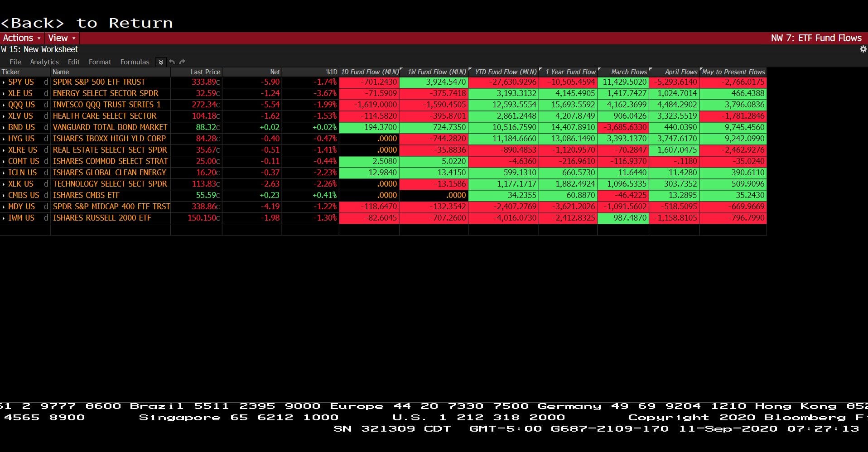Click the NW 7: ETF Fund Flows label
Viewport: 868px width, 452px height.
(816, 38)
